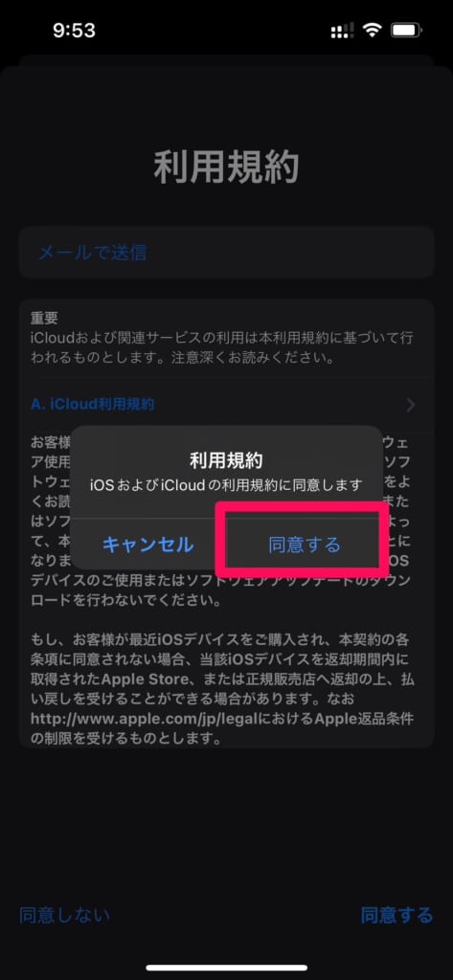
Task: Tap the 重要 heading in the terms
Action: [44, 318]
